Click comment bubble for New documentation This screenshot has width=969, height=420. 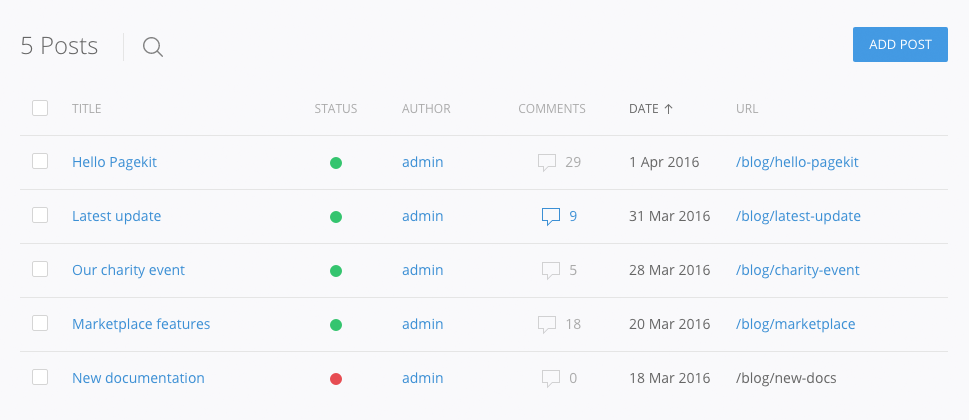[x=550, y=378]
